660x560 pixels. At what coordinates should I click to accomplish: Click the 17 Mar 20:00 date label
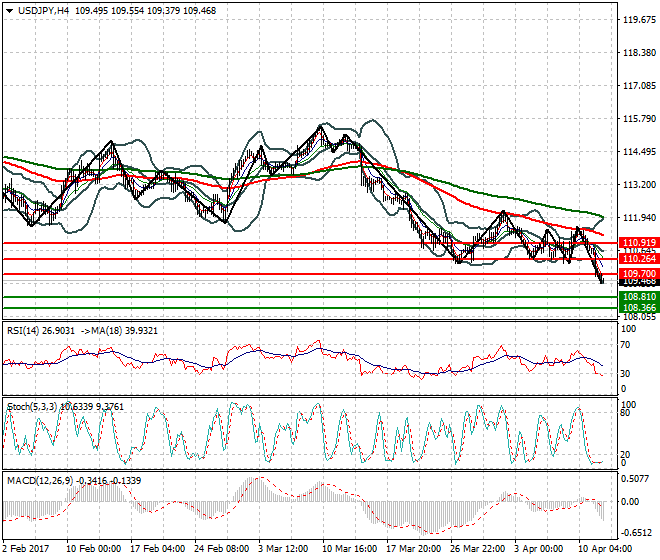click(413, 548)
